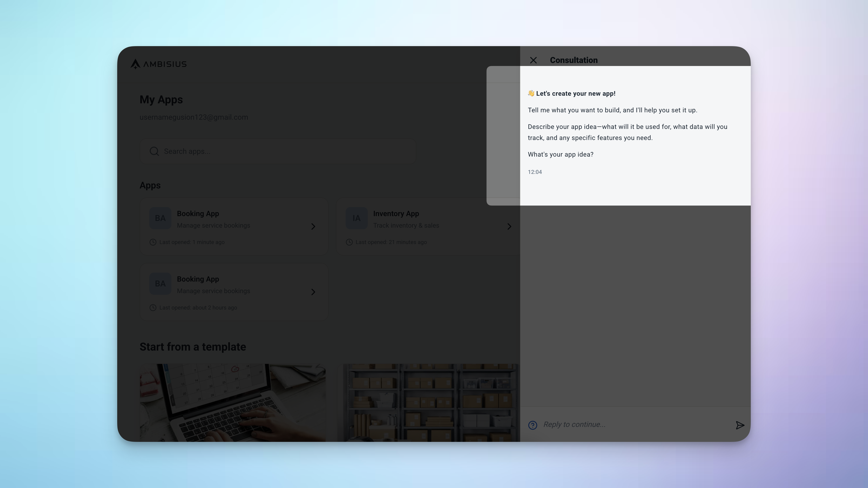Click the chevron on Inventory App card
Screen dimensions: 868x488
(x=509, y=226)
